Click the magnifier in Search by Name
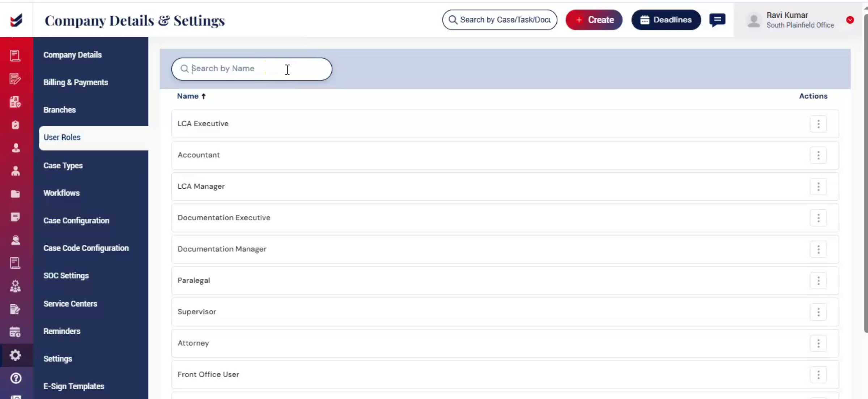Screen dimensions: 868x399 pyautogui.click(x=184, y=69)
